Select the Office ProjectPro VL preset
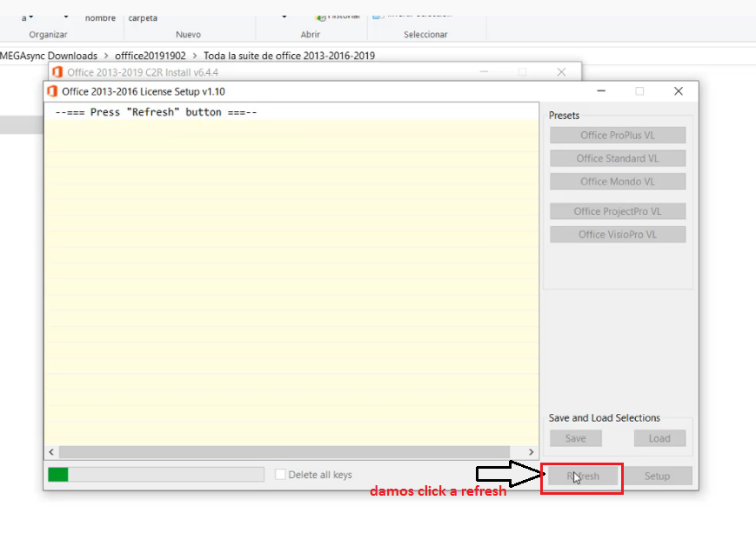The image size is (756, 540). (x=618, y=211)
